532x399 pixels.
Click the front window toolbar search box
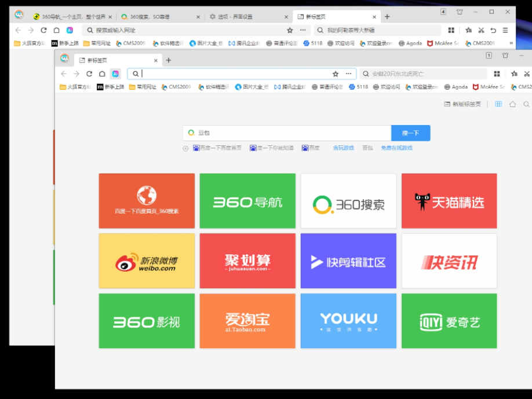click(x=423, y=74)
